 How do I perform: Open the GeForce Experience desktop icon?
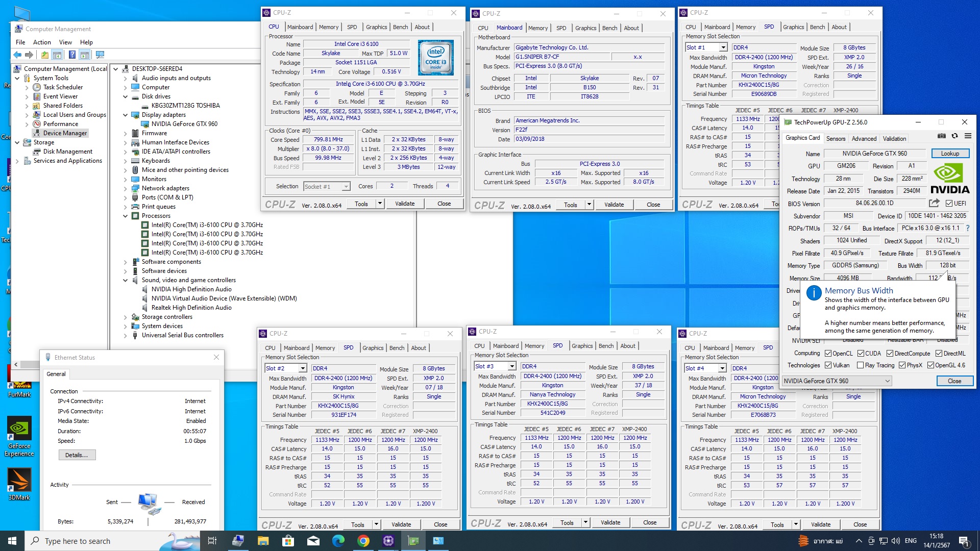coord(19,436)
